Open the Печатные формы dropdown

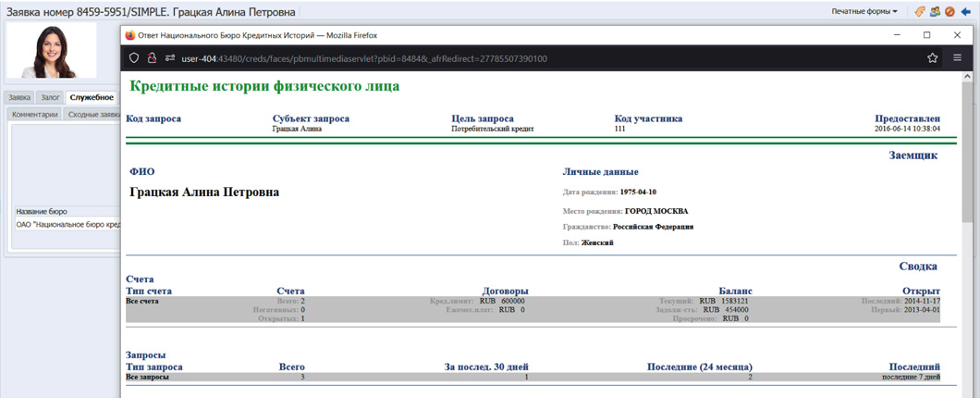[864, 12]
